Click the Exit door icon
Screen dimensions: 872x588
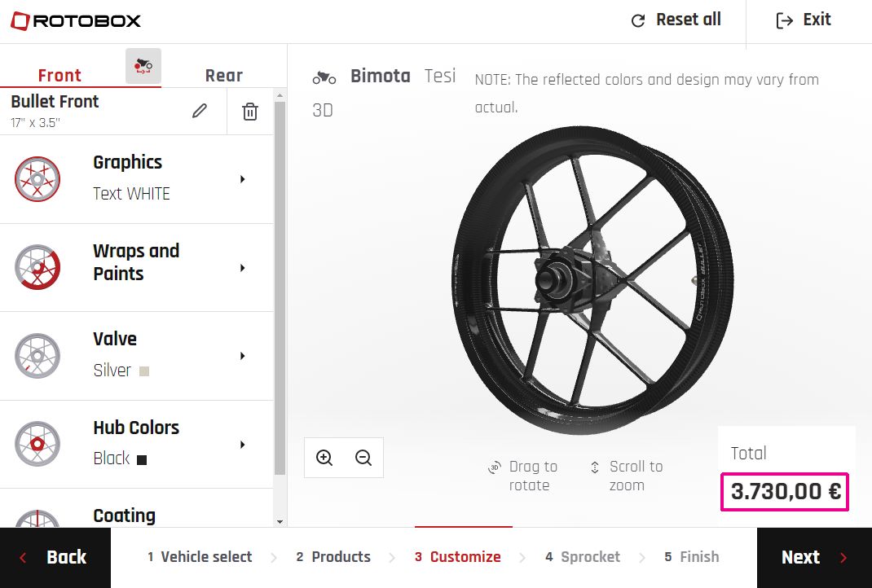point(784,20)
